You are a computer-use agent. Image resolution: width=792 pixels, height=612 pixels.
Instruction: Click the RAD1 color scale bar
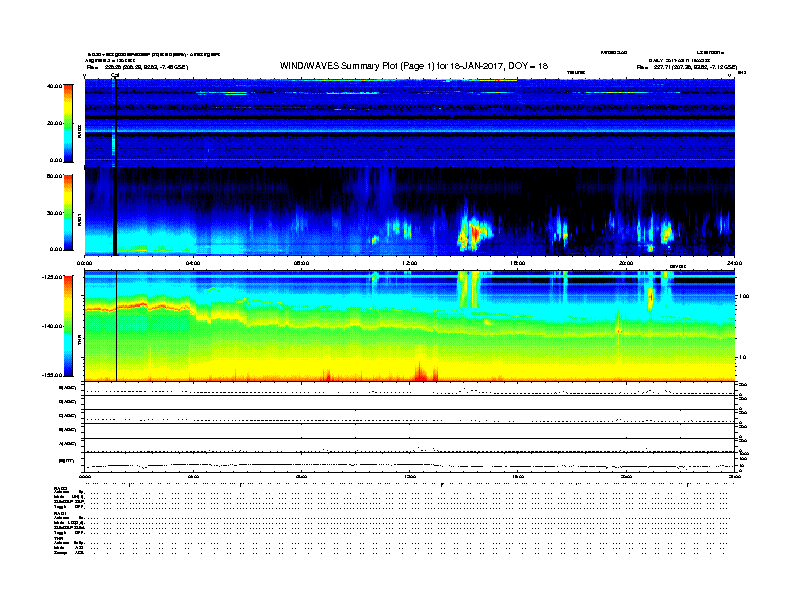68,213
